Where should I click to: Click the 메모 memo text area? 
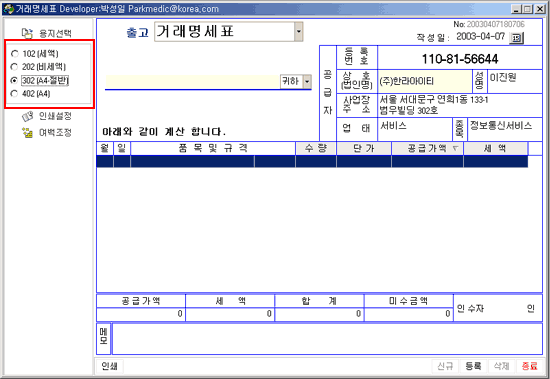click(x=327, y=339)
